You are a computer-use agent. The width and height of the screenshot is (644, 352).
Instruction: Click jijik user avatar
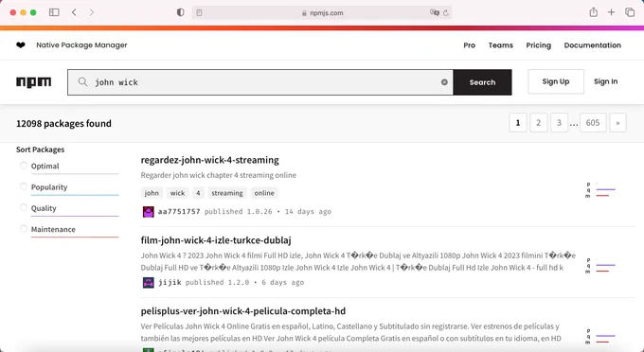pyautogui.click(x=149, y=283)
